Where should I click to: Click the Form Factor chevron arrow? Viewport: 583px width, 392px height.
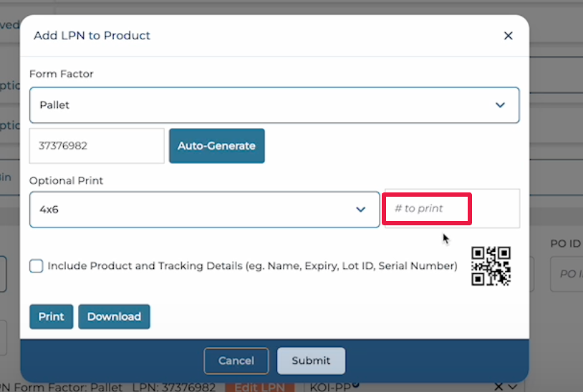pos(500,105)
